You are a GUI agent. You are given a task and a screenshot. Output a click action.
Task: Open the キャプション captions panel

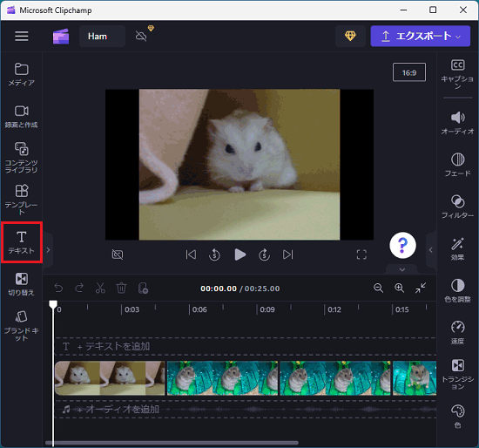(457, 74)
